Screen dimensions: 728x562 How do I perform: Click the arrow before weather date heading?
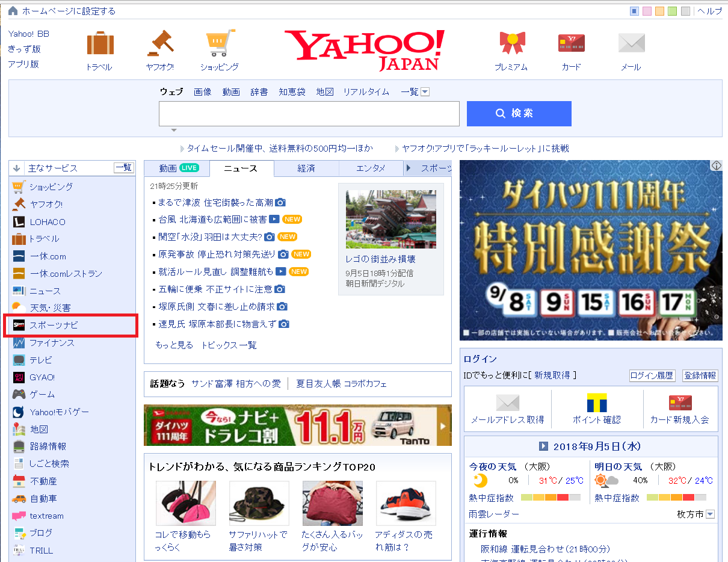(x=543, y=446)
